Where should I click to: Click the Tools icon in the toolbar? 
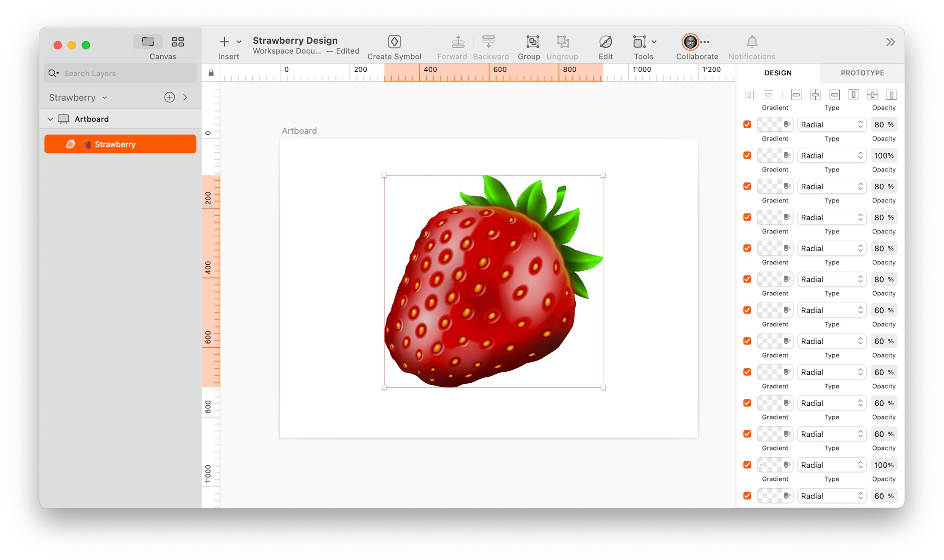(640, 42)
